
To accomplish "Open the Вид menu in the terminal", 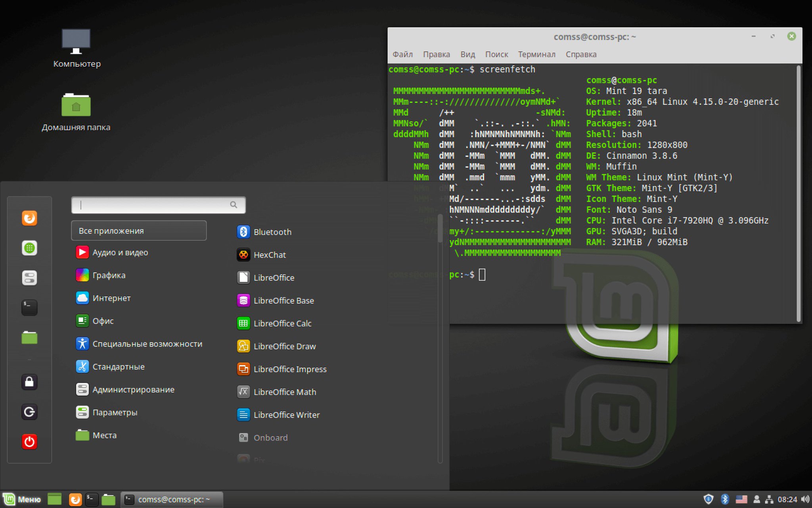I will pyautogui.click(x=467, y=54).
